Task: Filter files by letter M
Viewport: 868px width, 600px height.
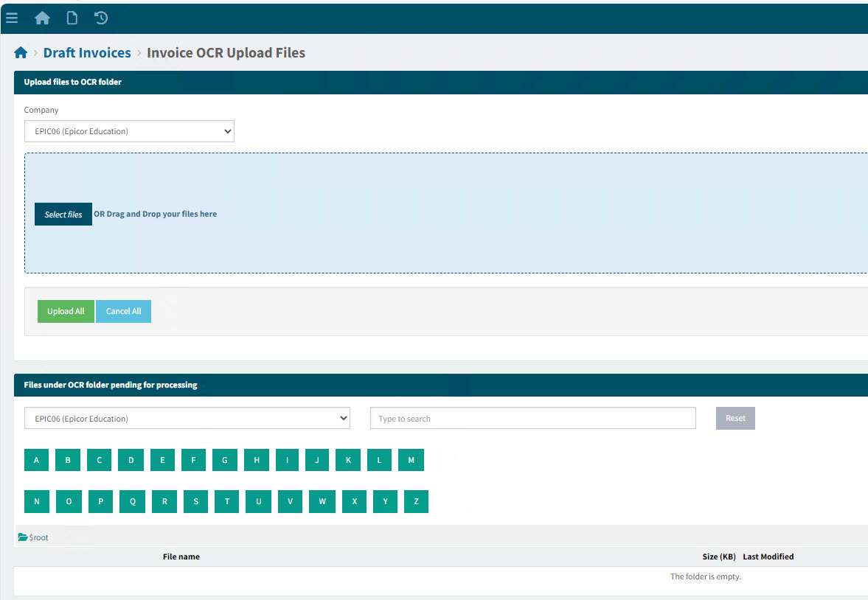Action: coord(411,460)
